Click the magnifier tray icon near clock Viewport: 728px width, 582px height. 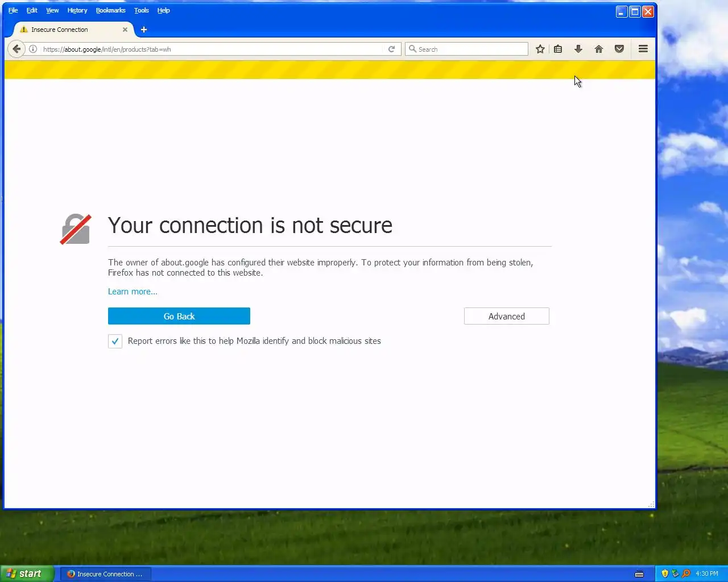686,573
